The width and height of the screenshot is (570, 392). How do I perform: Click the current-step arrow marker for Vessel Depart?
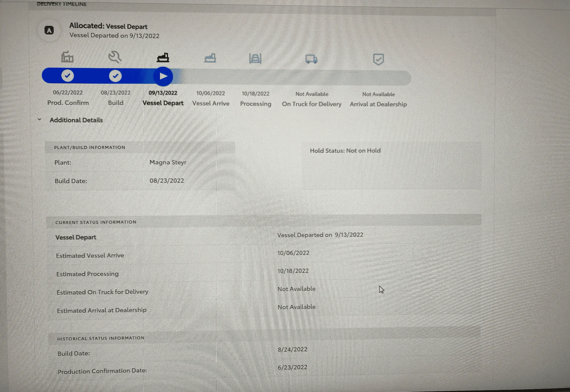(163, 76)
